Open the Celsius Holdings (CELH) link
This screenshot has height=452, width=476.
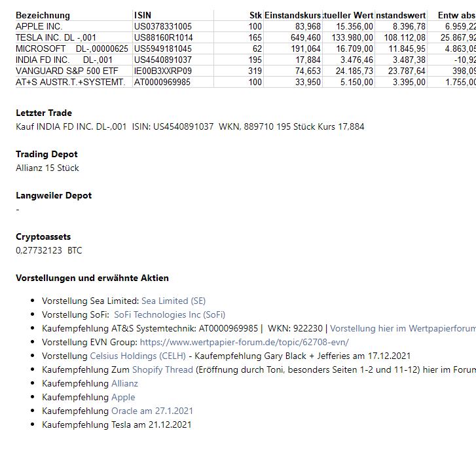coord(137,356)
